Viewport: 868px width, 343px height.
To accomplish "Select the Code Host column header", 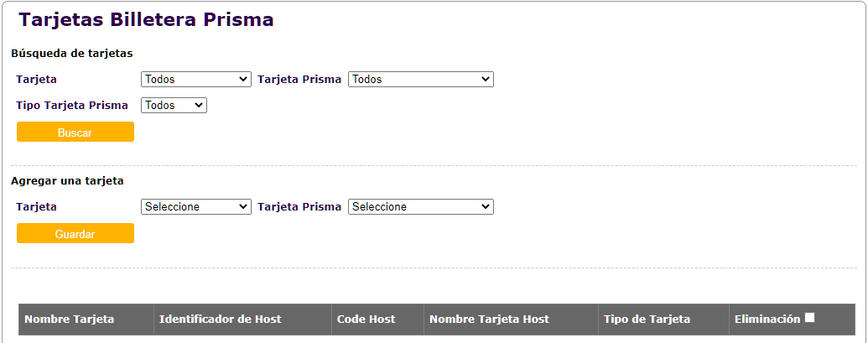I will tap(366, 319).
